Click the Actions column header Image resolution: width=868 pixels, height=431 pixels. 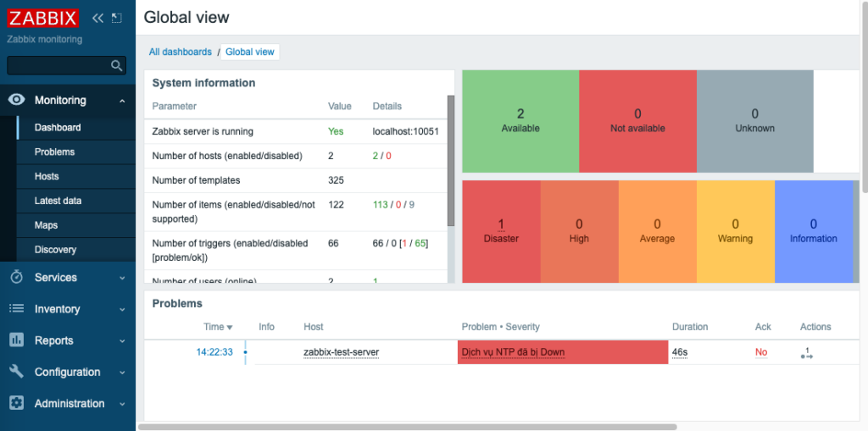815,327
